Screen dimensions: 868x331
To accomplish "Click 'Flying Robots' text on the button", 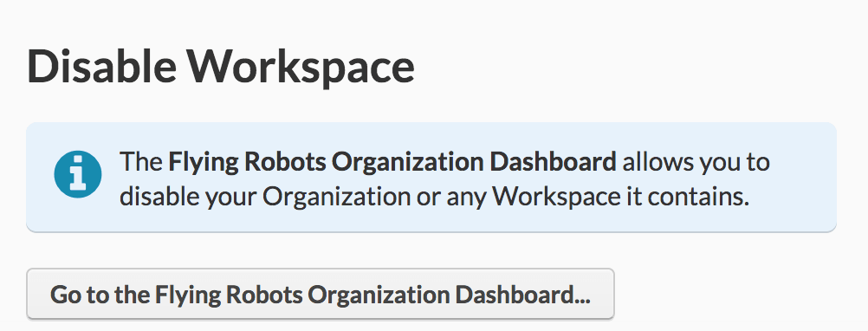I will click(228, 295).
